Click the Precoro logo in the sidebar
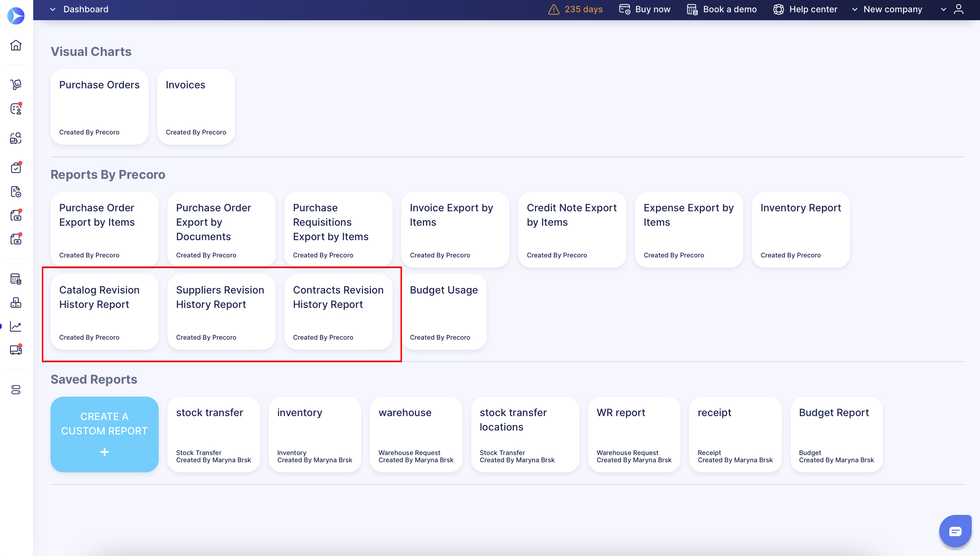 16,16
